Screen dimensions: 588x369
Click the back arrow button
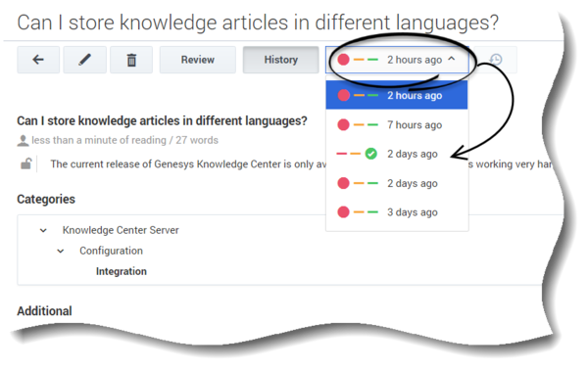(38, 60)
